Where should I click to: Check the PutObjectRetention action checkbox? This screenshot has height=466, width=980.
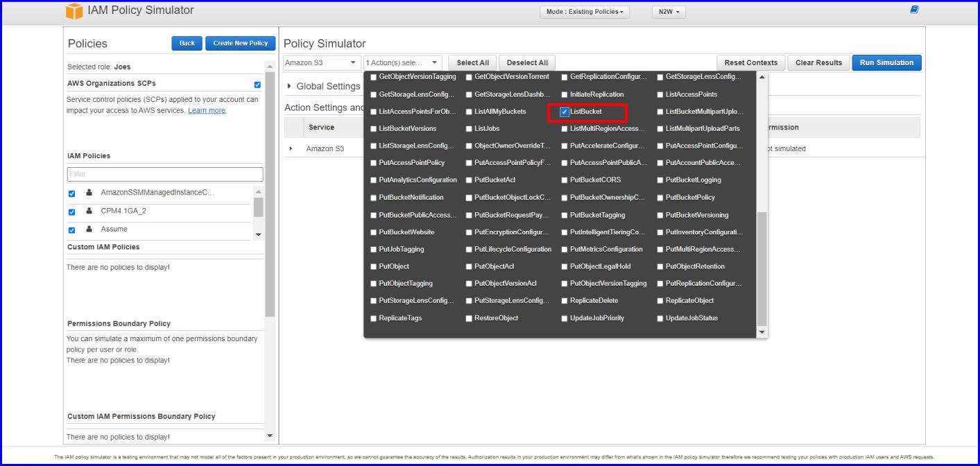coord(660,267)
